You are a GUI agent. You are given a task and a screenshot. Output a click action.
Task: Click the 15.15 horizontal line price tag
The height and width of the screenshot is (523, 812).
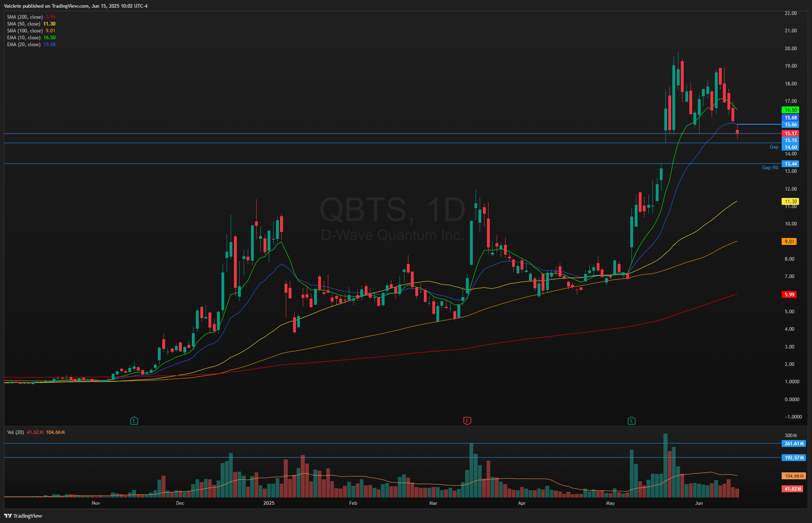click(x=790, y=140)
